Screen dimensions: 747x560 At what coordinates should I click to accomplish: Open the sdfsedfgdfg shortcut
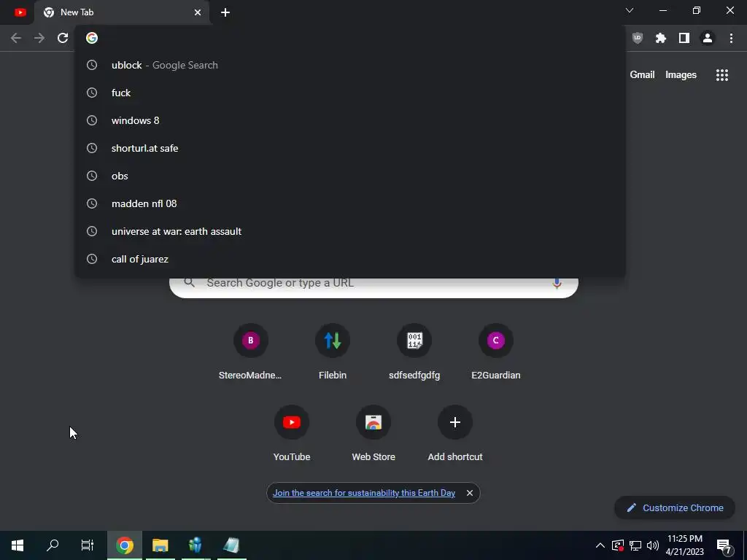pos(414,352)
